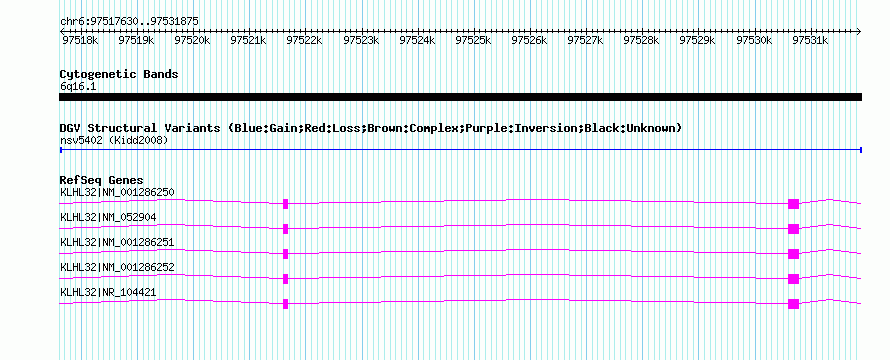This screenshot has width=890, height=360.
Task: Select the wide exon of NR_104421
Action: click(x=794, y=304)
